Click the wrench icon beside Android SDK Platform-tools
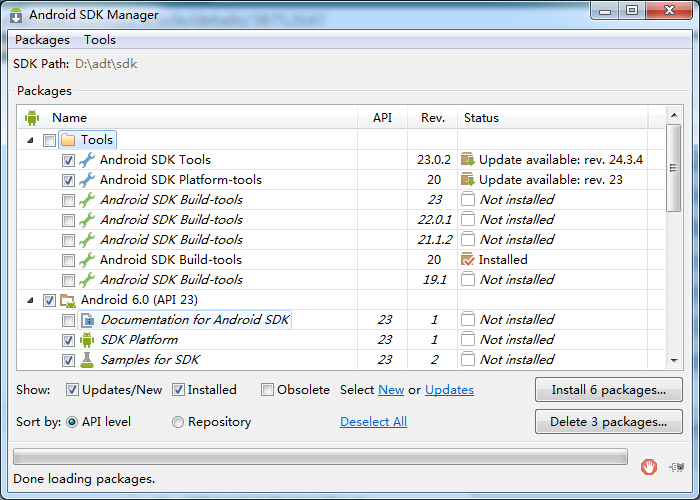This screenshot has height=500, width=700. tap(87, 180)
